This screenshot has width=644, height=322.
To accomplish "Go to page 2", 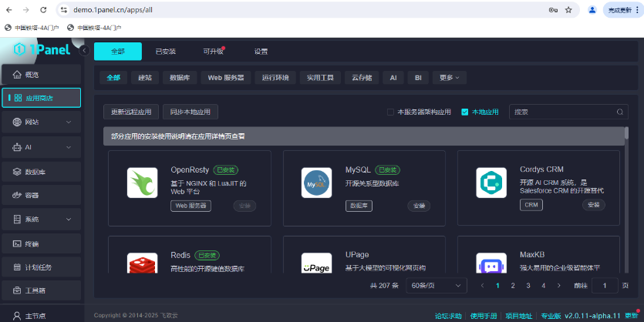I will (x=513, y=286).
